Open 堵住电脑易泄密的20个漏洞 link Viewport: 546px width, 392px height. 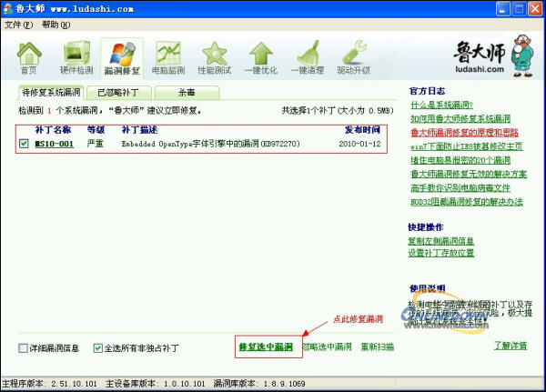pyautogui.click(x=460, y=160)
